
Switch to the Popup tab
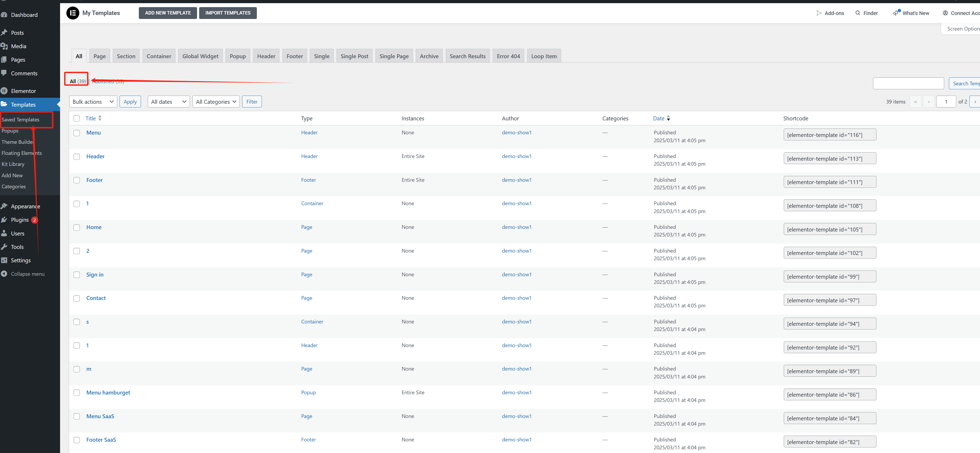click(237, 56)
